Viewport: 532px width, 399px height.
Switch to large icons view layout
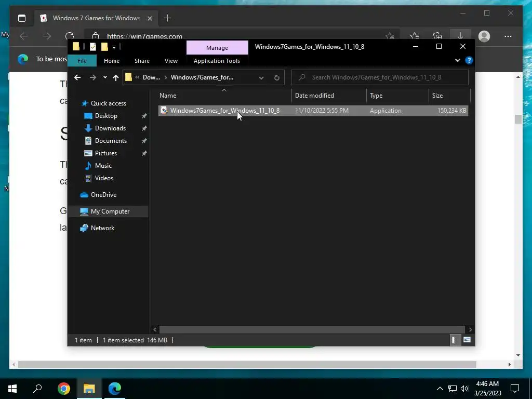click(467, 340)
